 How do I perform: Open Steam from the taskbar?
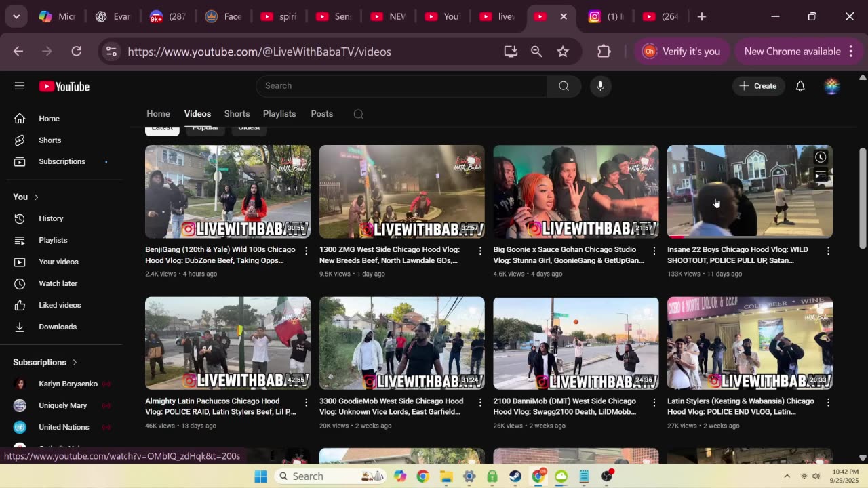(x=515, y=476)
